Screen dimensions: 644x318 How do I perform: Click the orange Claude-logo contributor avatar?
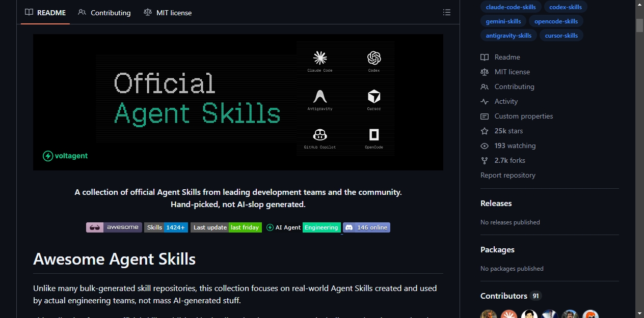pos(509,314)
